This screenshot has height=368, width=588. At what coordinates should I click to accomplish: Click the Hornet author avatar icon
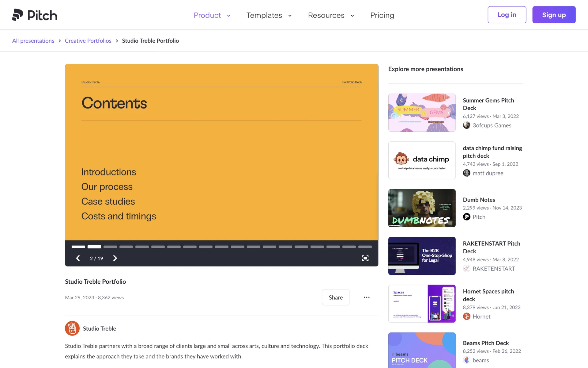point(466,316)
